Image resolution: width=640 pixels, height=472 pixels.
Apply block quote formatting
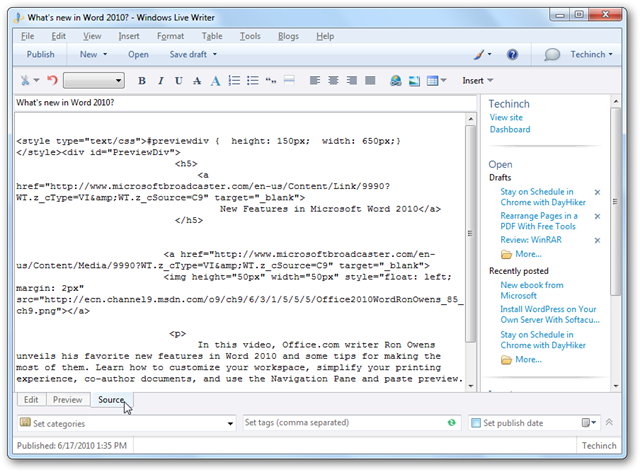pyautogui.click(x=271, y=81)
